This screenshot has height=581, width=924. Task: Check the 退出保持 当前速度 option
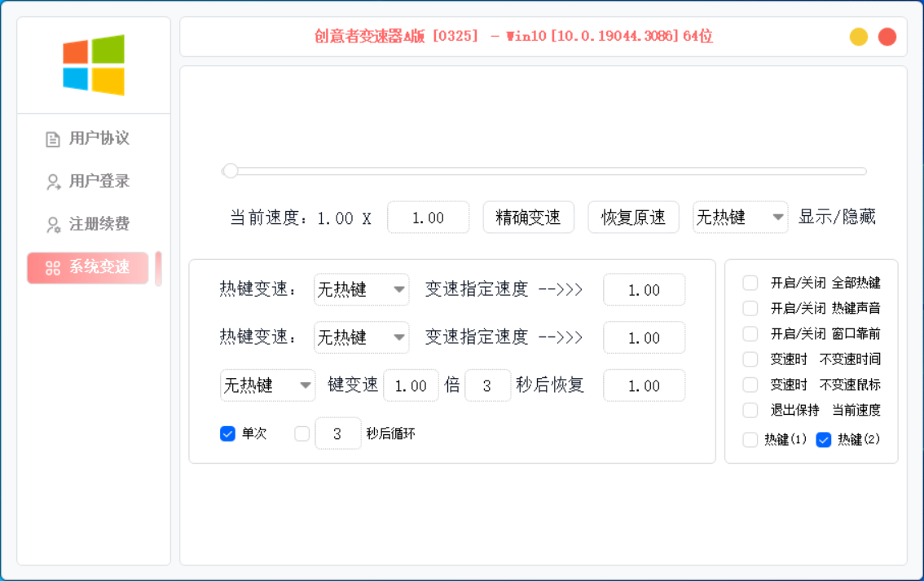coord(750,410)
